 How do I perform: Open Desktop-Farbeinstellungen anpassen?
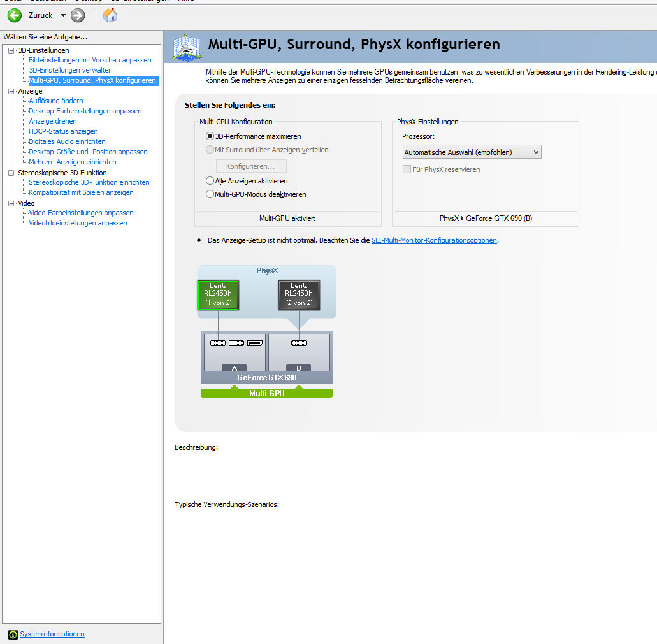pos(85,111)
